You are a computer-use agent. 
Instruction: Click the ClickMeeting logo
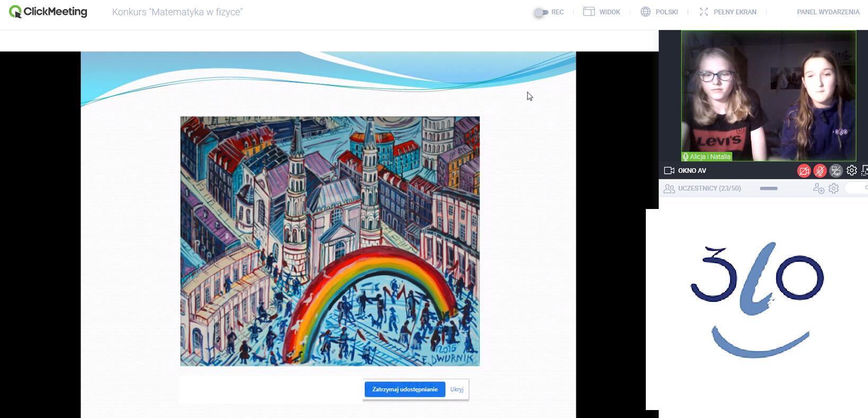click(x=48, y=12)
